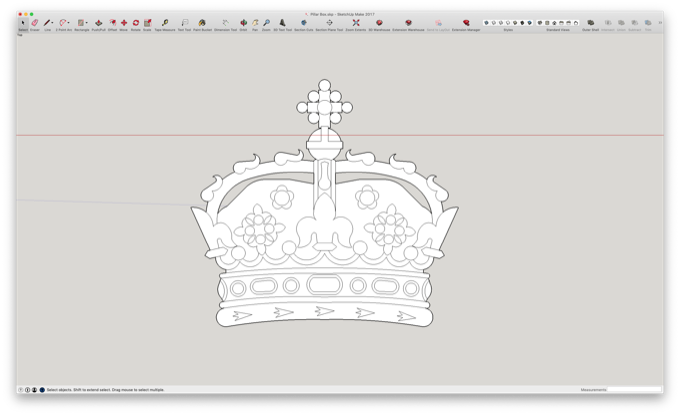Set Right standard view
The image size is (680, 415).
click(x=562, y=23)
